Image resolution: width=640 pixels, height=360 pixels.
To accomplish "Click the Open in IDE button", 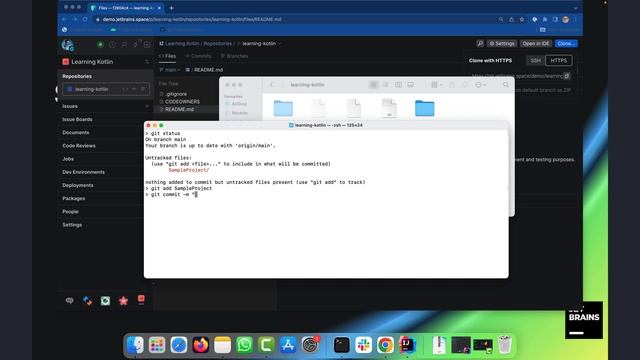I will point(536,43).
